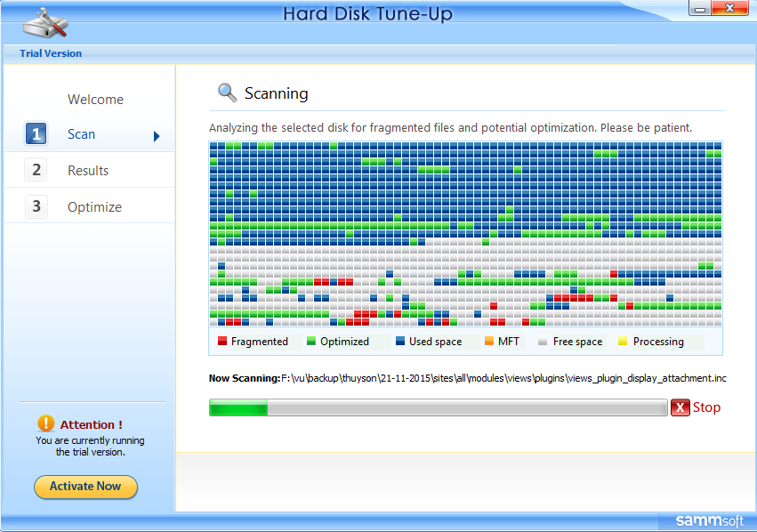The height and width of the screenshot is (532, 757).
Task: Click the magnifier Scanning icon
Action: (x=228, y=93)
